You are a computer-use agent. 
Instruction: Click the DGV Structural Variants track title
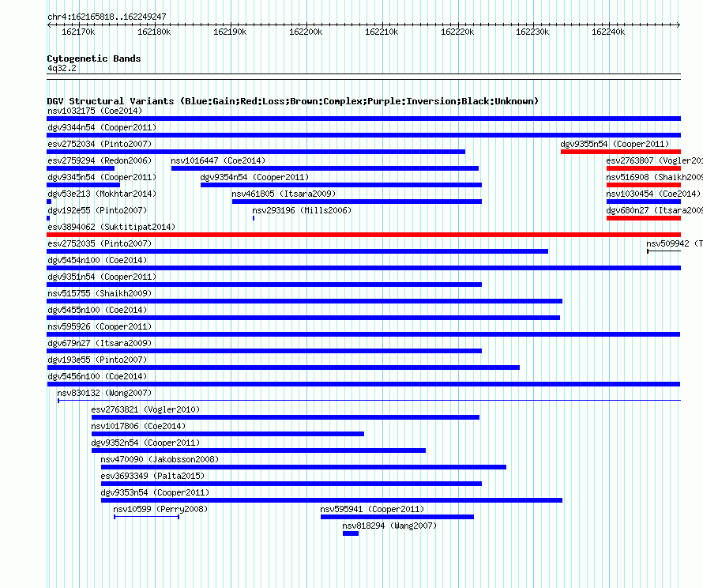click(x=293, y=101)
